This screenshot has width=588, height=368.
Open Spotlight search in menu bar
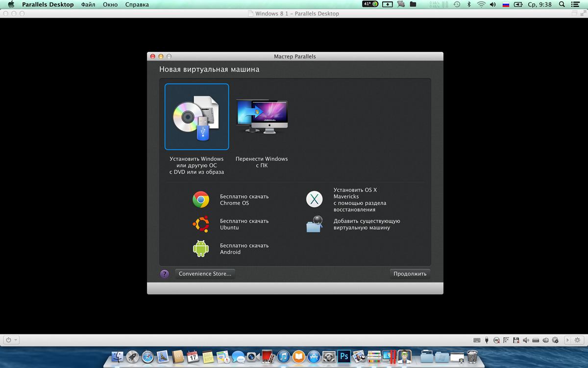561,4
